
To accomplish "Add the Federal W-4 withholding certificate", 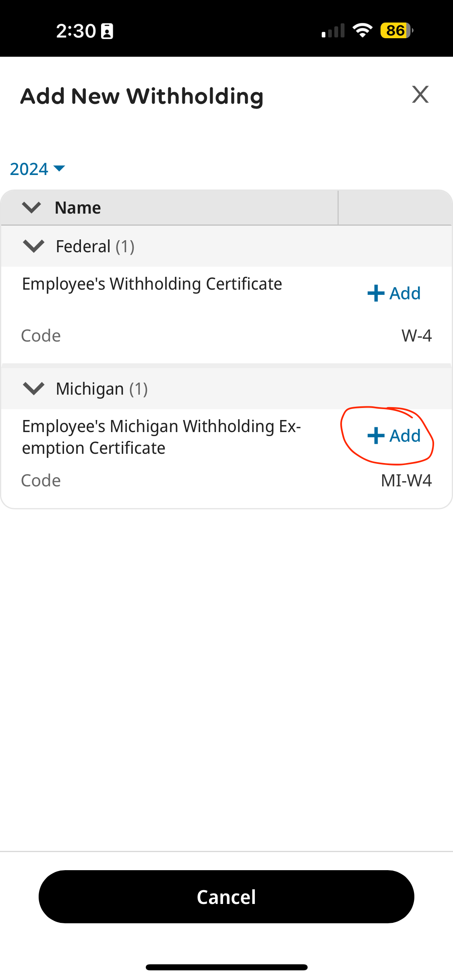I will (394, 293).
